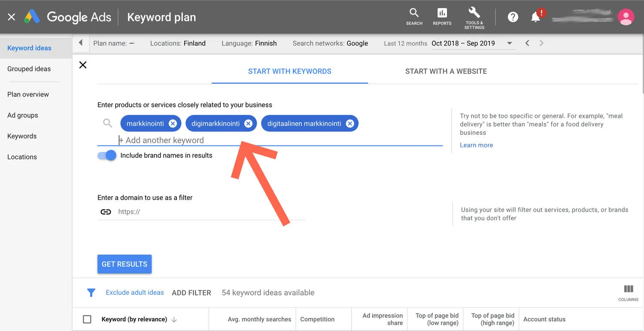
Task: Remove the markkinointi keyword chip
Action: point(173,124)
